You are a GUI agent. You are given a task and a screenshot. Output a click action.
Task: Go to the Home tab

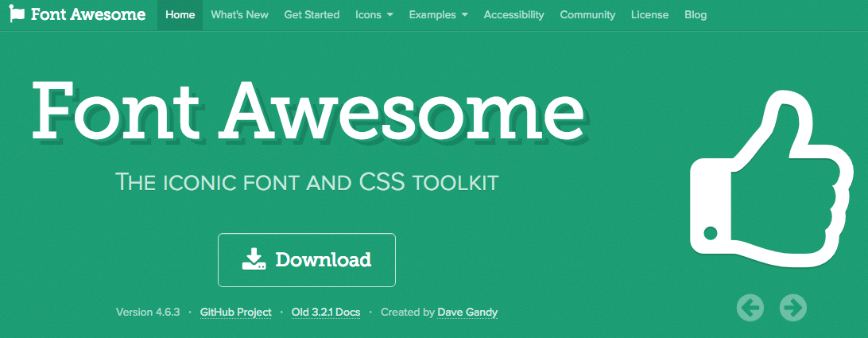(180, 15)
